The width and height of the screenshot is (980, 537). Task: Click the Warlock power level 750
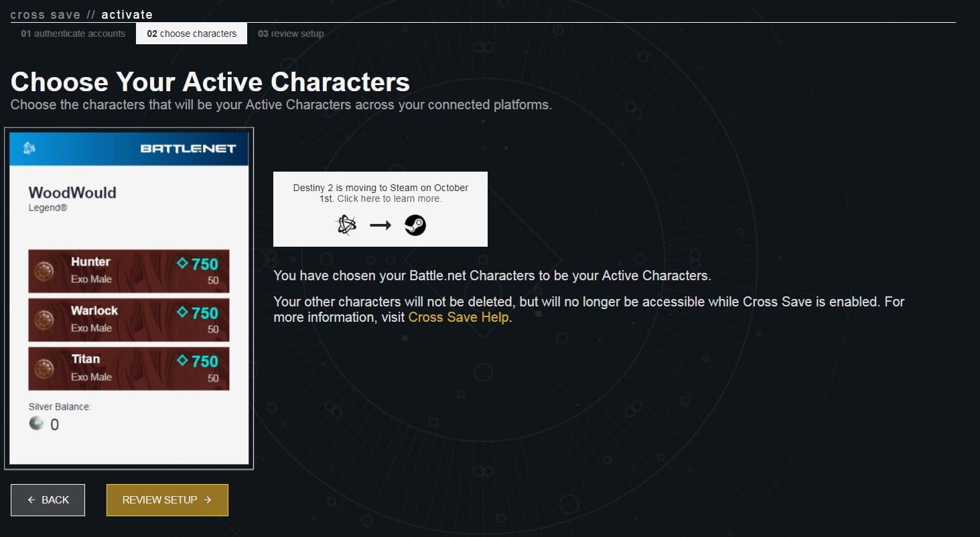click(205, 313)
